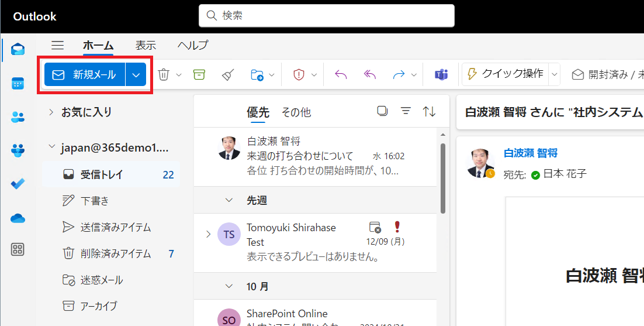Open the Forward options dropdown arrow
This screenshot has height=326, width=644.
pyautogui.click(x=414, y=75)
